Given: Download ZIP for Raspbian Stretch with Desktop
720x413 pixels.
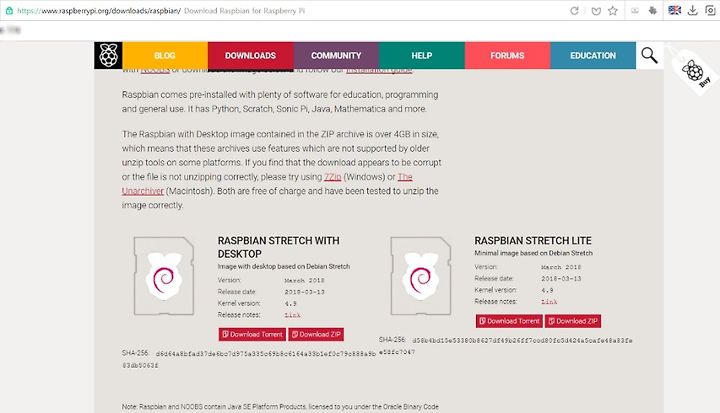Looking at the screenshot, I should (316, 334).
